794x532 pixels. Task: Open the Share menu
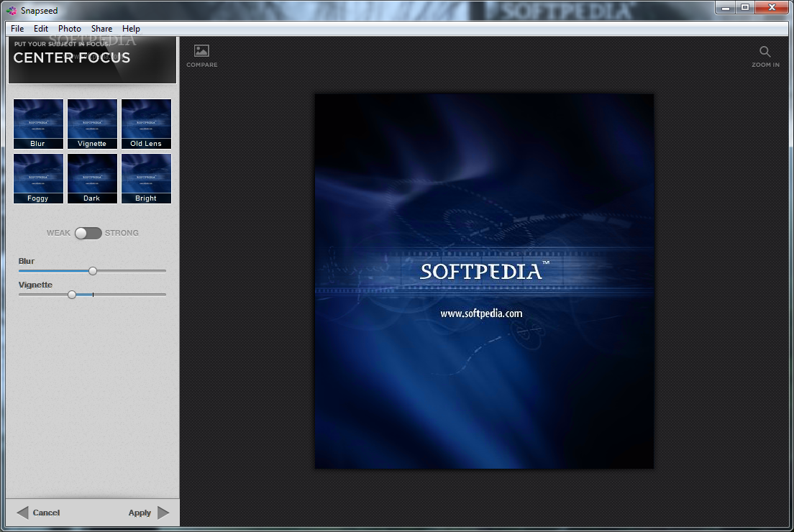pyautogui.click(x=102, y=28)
